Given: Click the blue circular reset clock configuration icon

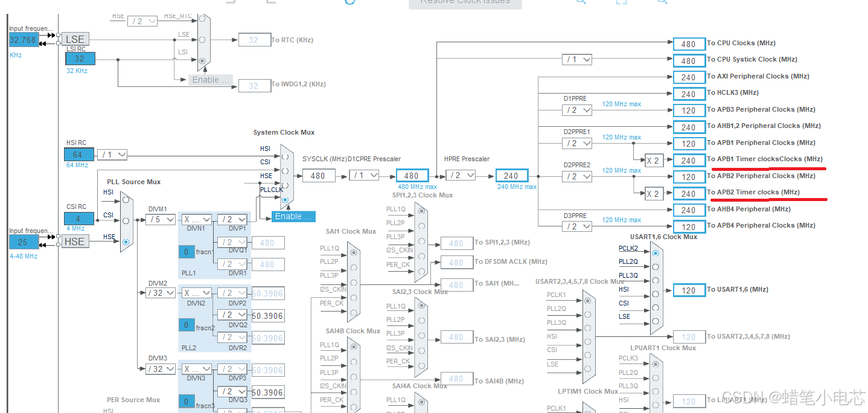Looking at the screenshot, I should coord(350,3).
